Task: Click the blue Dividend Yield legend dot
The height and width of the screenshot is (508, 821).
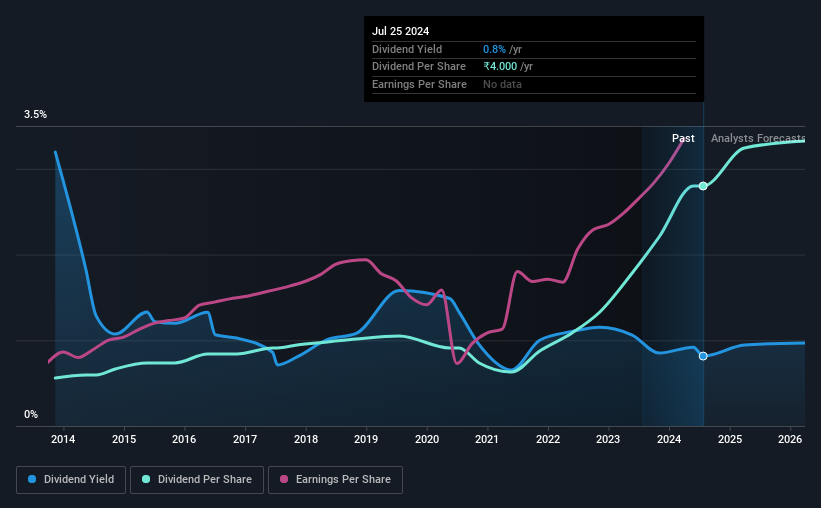Action: pos(32,479)
